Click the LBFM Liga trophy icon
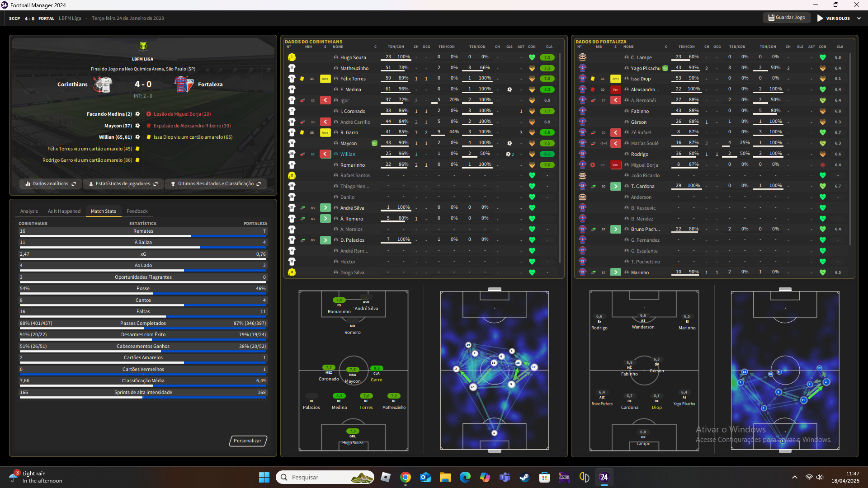Image resolution: width=868 pixels, height=488 pixels. (143, 46)
